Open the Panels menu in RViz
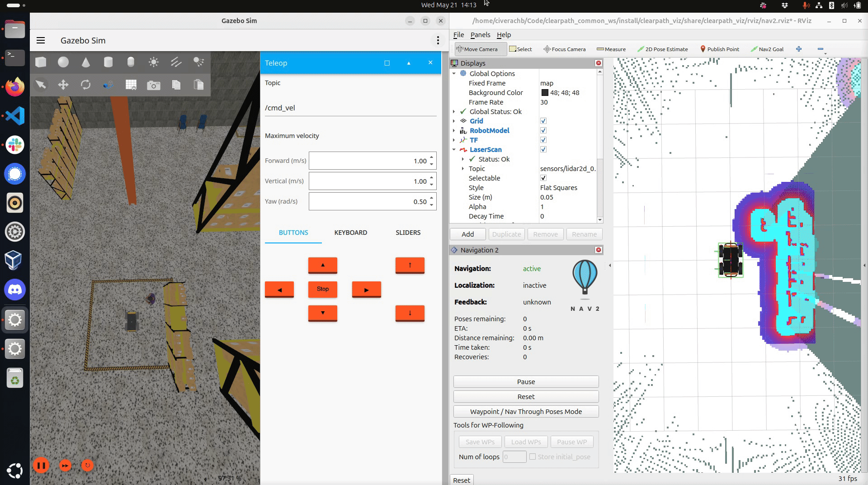Screen dimensions: 868x485 pos(480,35)
